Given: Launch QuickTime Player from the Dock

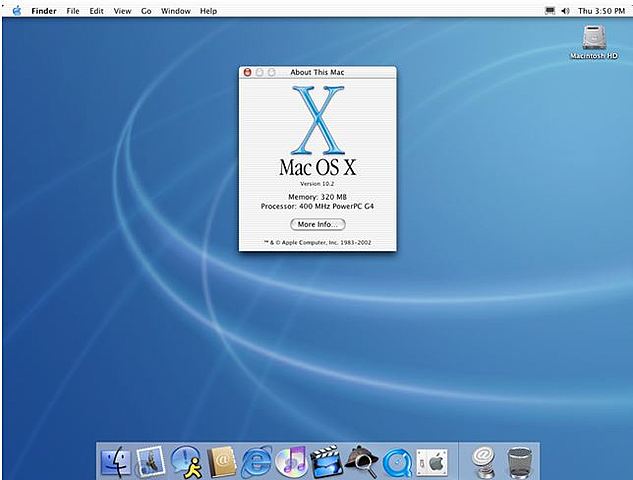Looking at the screenshot, I should [397, 463].
